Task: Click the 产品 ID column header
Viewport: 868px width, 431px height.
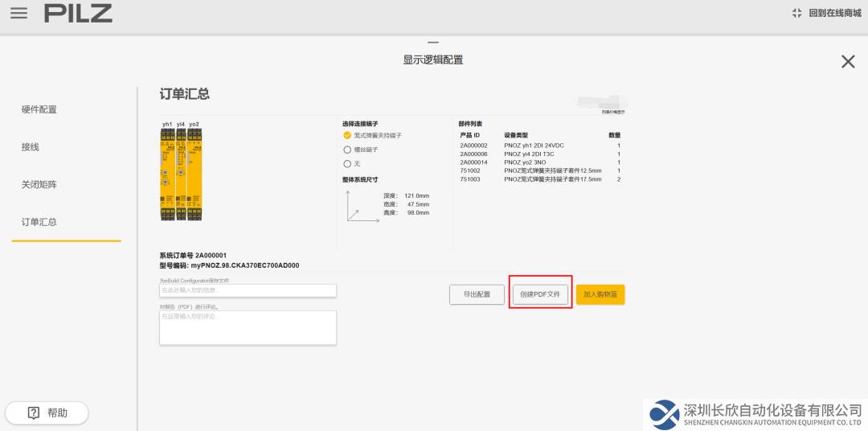Action: [x=469, y=135]
